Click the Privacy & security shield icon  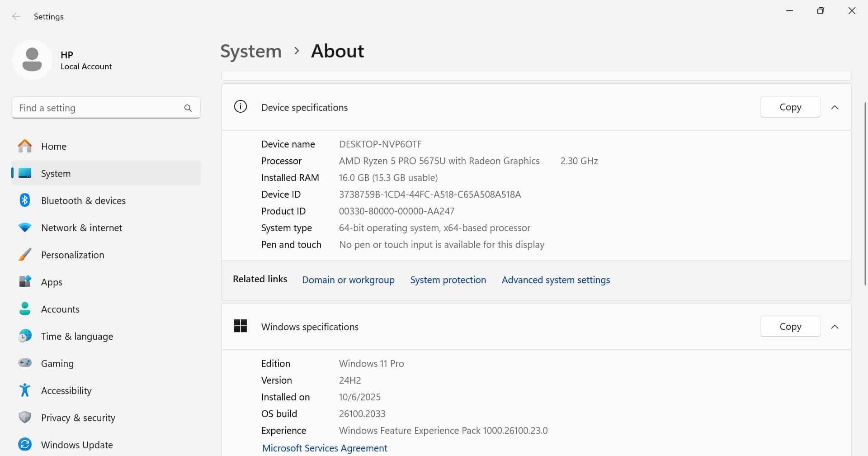point(25,417)
